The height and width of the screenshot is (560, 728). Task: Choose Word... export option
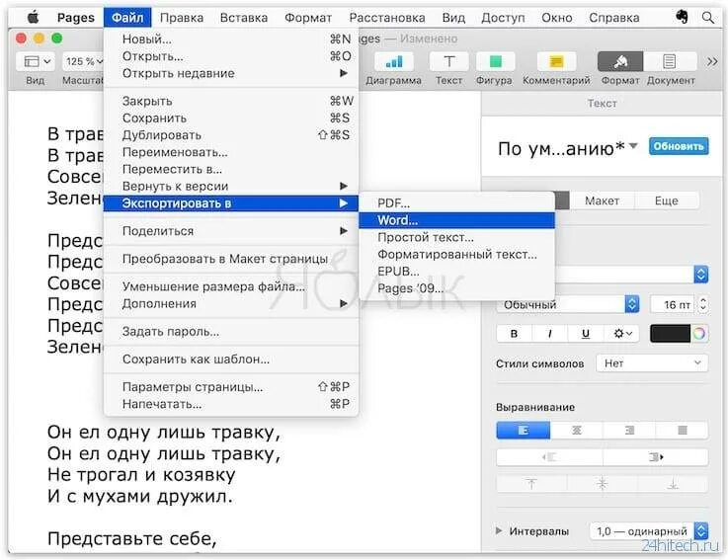click(x=457, y=220)
